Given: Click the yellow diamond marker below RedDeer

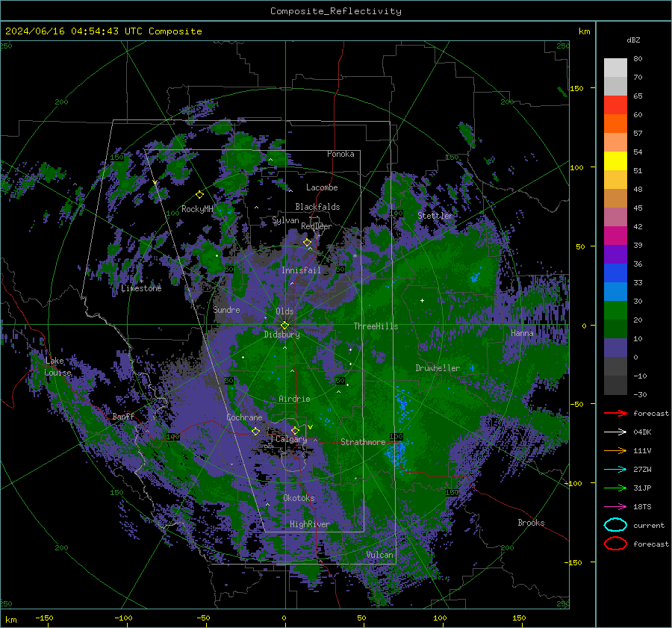Looking at the screenshot, I should [307, 243].
